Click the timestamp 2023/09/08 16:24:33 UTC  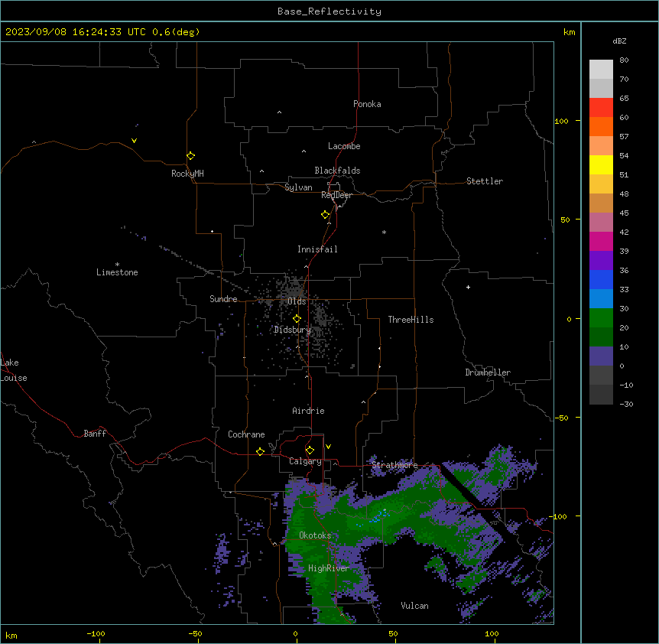[x=76, y=32]
